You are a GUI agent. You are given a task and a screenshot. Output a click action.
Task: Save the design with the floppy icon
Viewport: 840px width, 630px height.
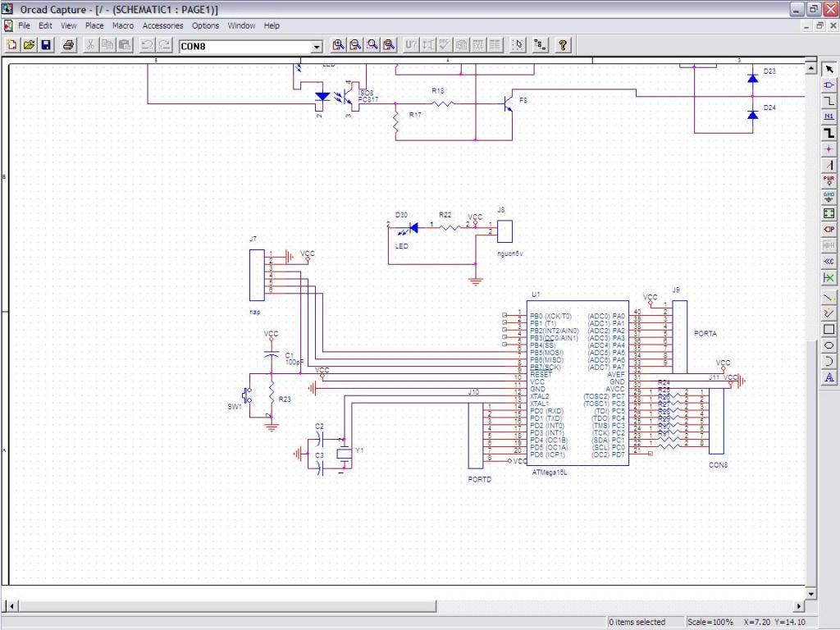[x=46, y=46]
